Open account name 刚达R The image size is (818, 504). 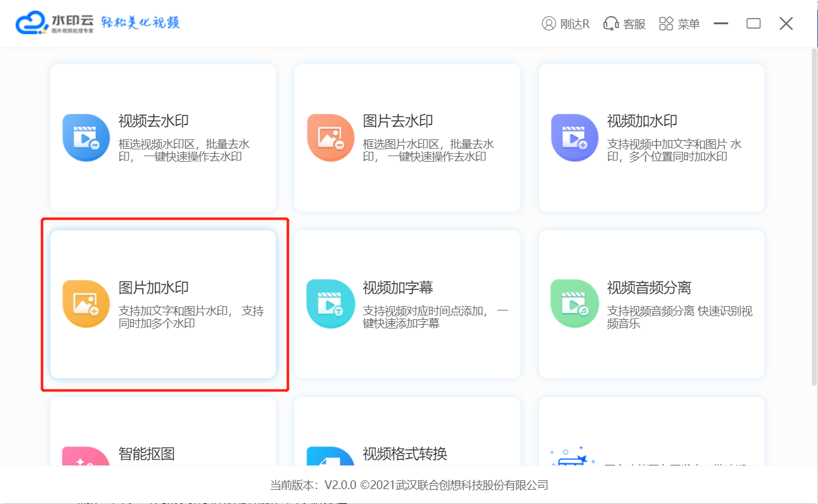(575, 24)
